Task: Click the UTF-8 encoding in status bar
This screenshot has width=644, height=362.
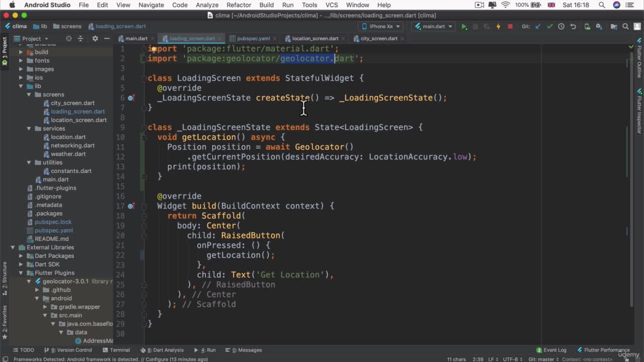Action: coord(512,359)
